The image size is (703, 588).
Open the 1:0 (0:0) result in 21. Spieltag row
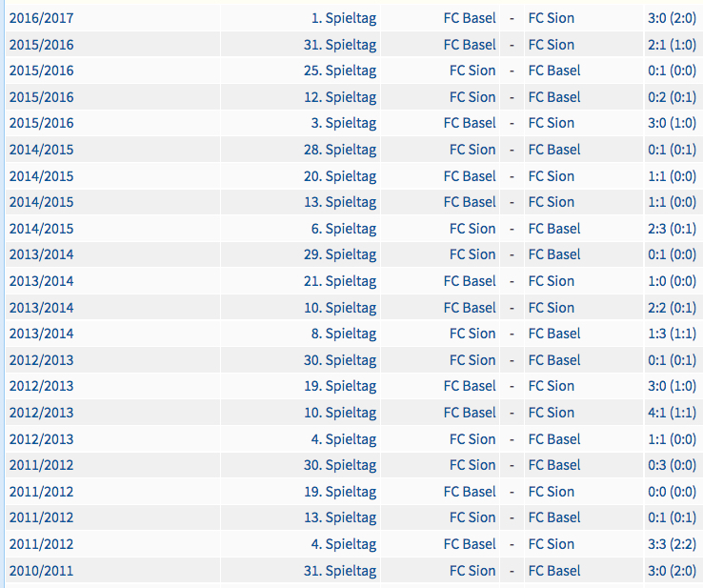pyautogui.click(x=672, y=281)
